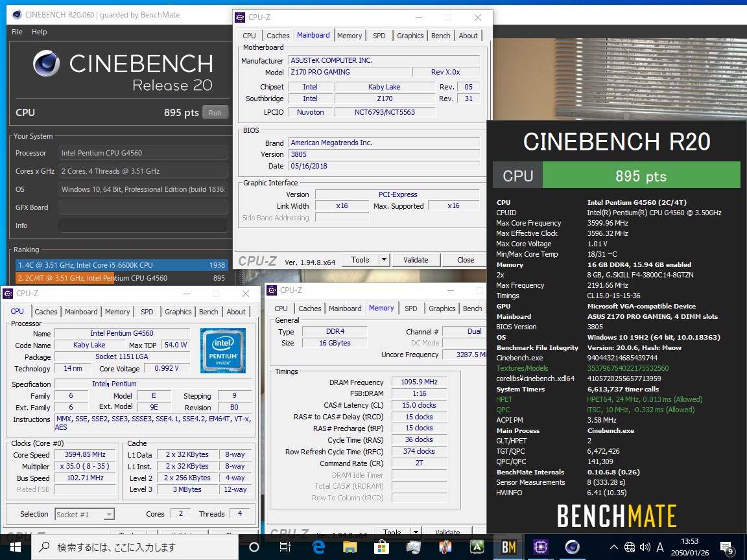Switch to CPU tab in Mainboard window
The width and height of the screenshot is (747, 560).
249,36
